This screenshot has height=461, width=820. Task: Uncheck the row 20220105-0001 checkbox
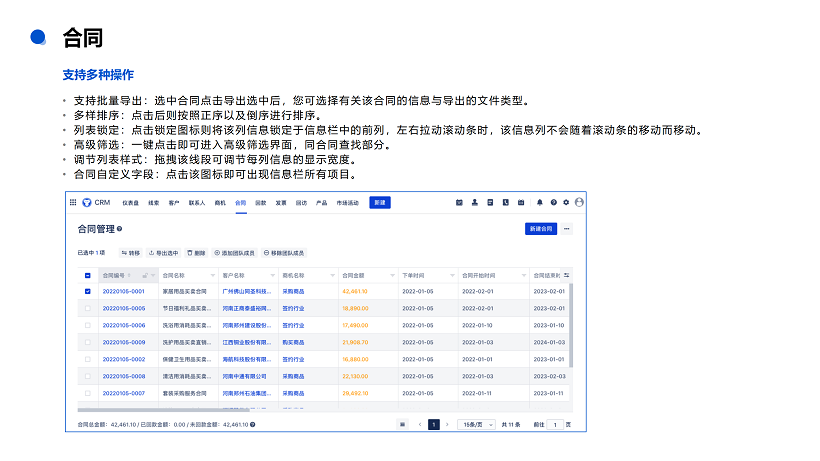click(x=87, y=292)
